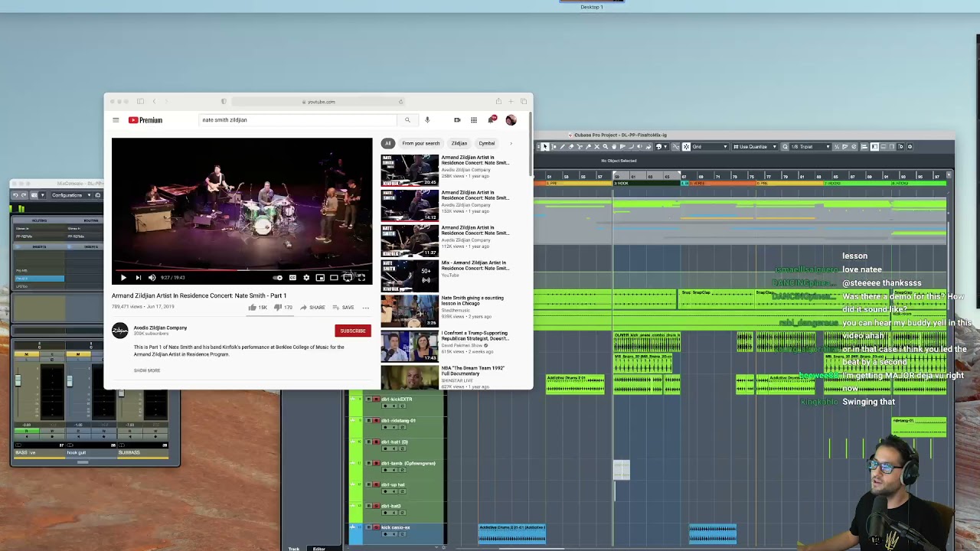Image resolution: width=980 pixels, height=551 pixels.
Task: Open the YouTube create video camera icon
Action: click(x=457, y=120)
